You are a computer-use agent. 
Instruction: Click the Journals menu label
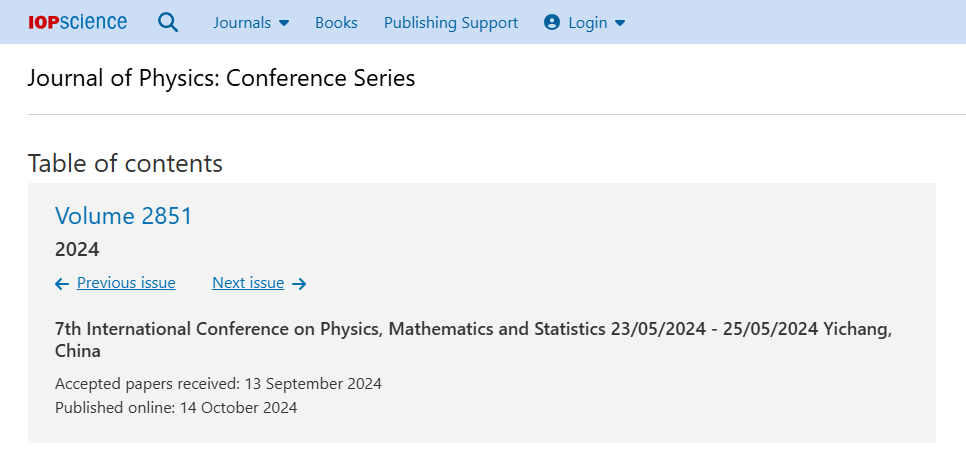click(242, 22)
